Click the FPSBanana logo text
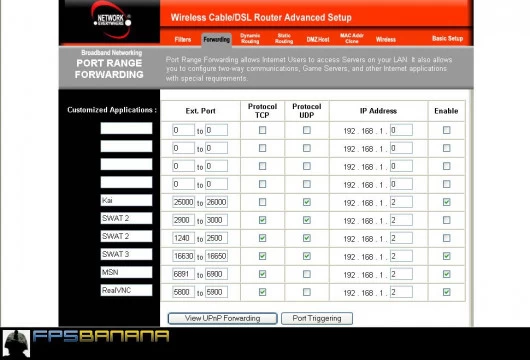Viewport: 530px width, 360px height. click(x=101, y=336)
